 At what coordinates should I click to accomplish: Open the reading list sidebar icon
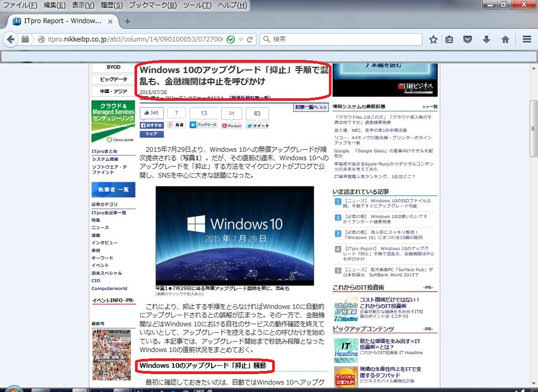click(449, 39)
